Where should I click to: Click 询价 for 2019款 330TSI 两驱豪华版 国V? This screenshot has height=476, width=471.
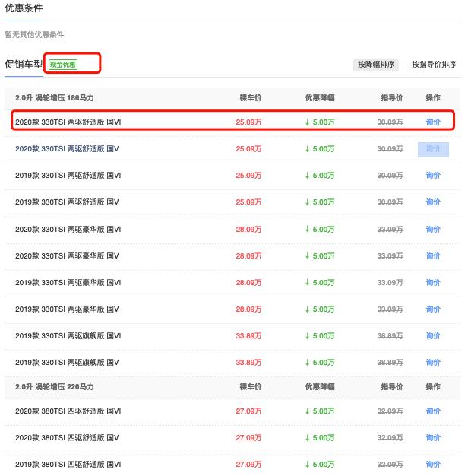click(x=433, y=309)
